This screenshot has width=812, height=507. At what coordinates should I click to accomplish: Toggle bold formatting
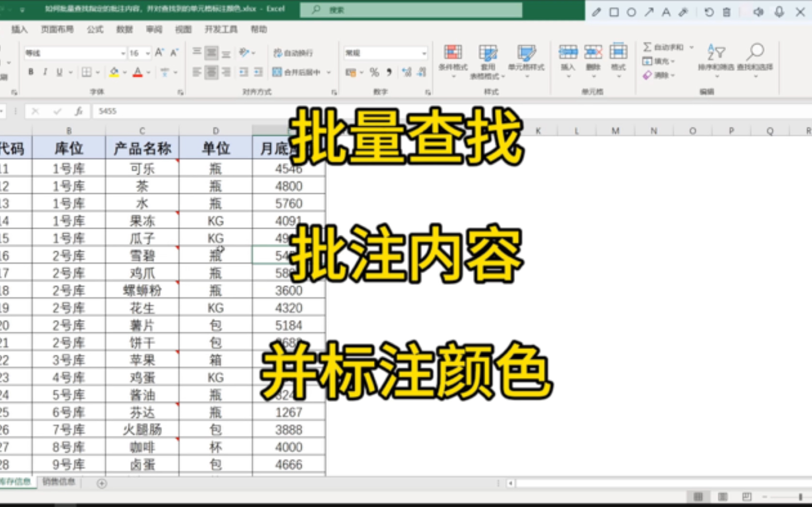point(31,72)
